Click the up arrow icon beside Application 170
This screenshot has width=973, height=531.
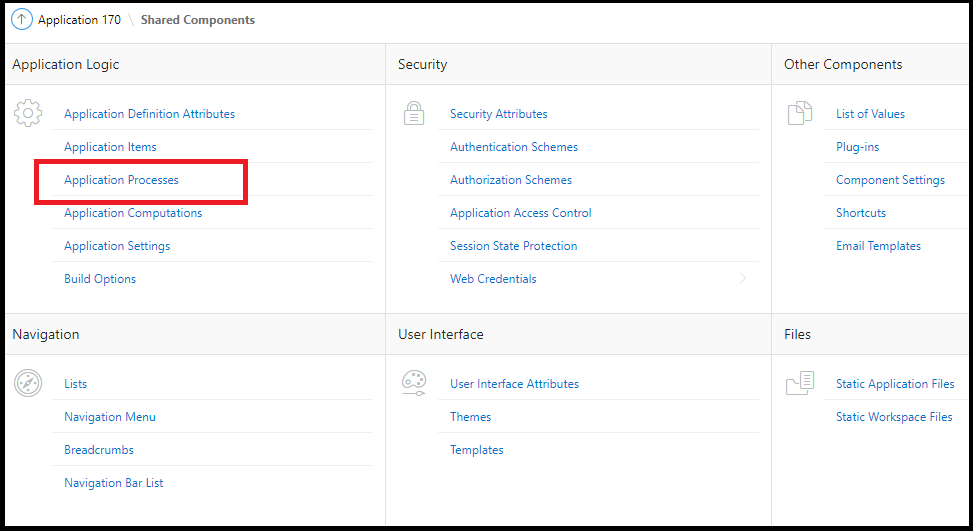tap(22, 20)
